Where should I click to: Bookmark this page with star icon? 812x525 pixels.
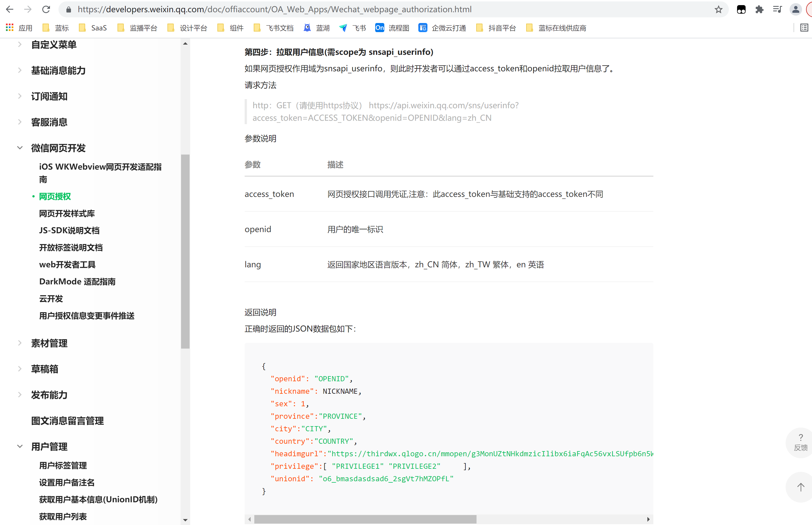pyautogui.click(x=718, y=10)
